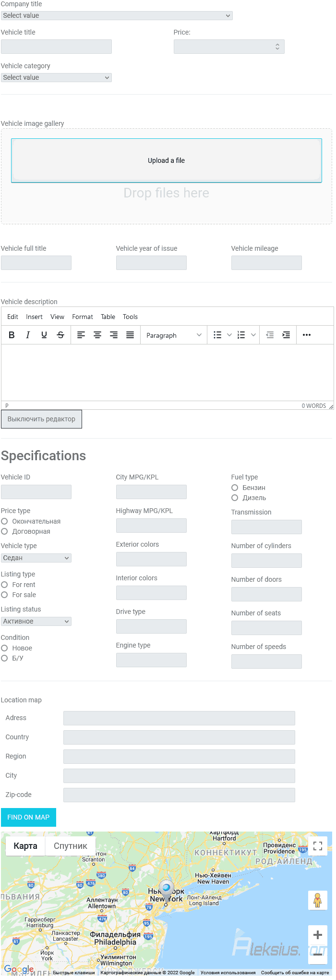Select Договорная price type radio
The height and width of the screenshot is (980, 336).
click(4, 531)
